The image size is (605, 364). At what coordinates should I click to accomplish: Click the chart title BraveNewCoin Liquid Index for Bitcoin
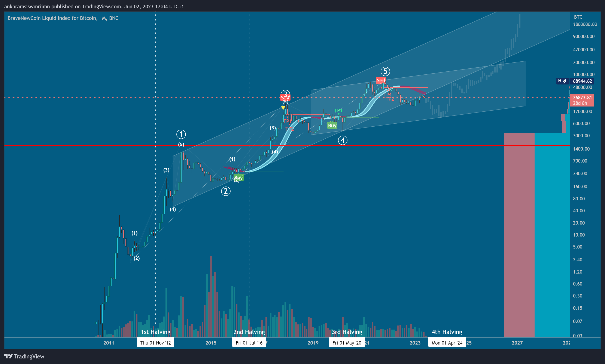63,18
